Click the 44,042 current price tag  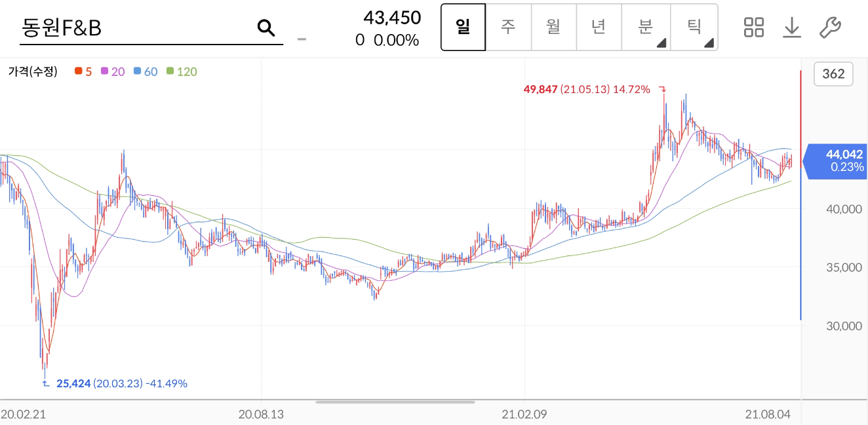tap(835, 161)
